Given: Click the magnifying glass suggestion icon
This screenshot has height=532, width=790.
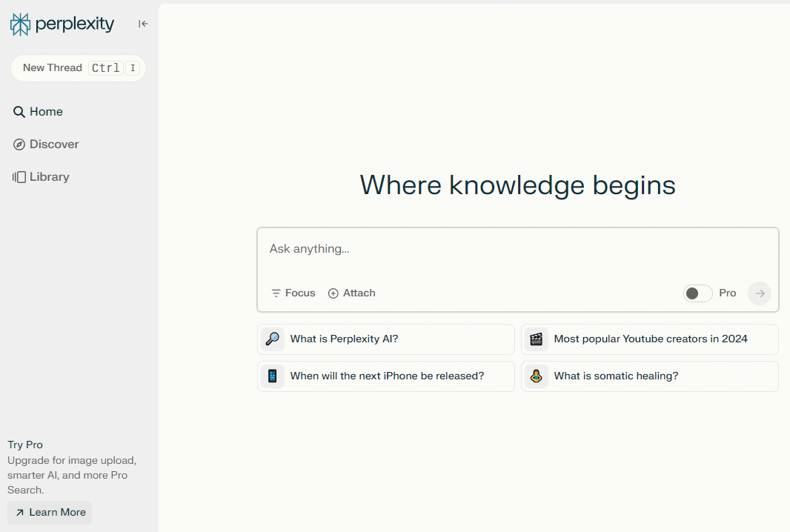Looking at the screenshot, I should pos(273,339).
